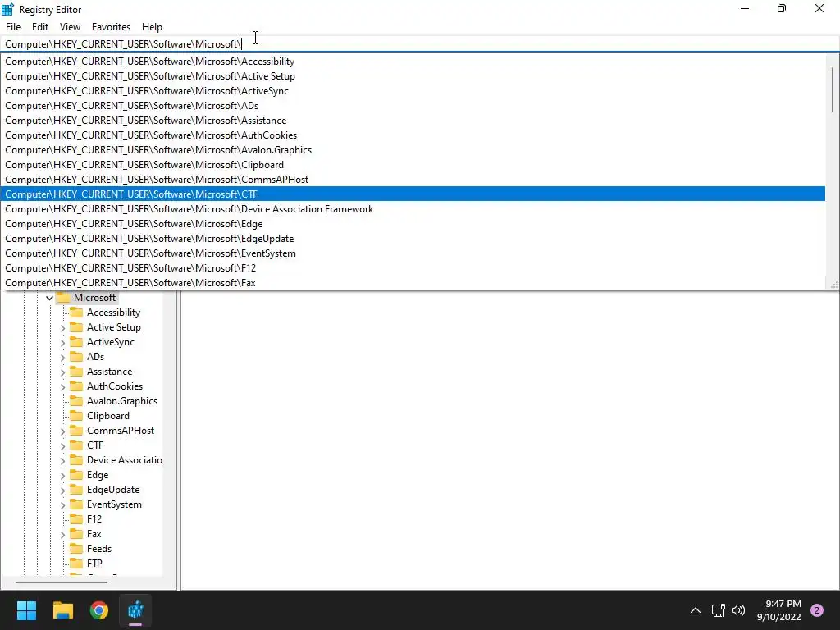This screenshot has width=840, height=630.
Task: Expand the EventSystem key
Action: coord(62,504)
